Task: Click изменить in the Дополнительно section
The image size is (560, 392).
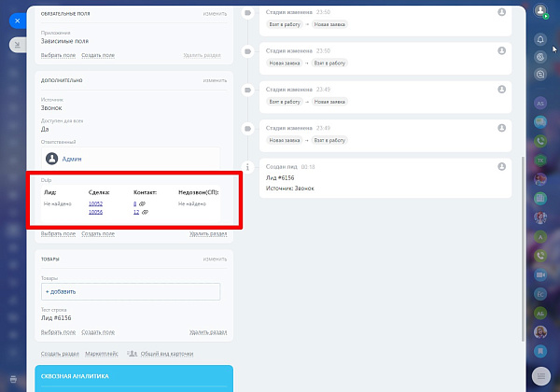Action: coord(215,80)
